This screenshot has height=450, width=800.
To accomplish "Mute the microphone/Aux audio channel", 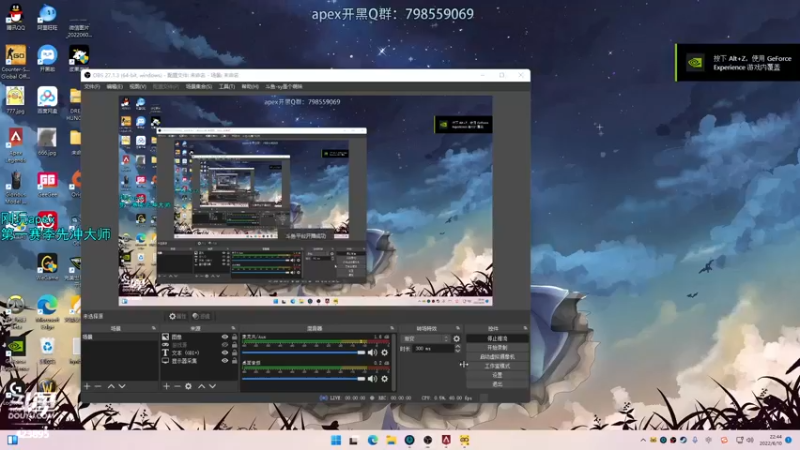I will 372,352.
